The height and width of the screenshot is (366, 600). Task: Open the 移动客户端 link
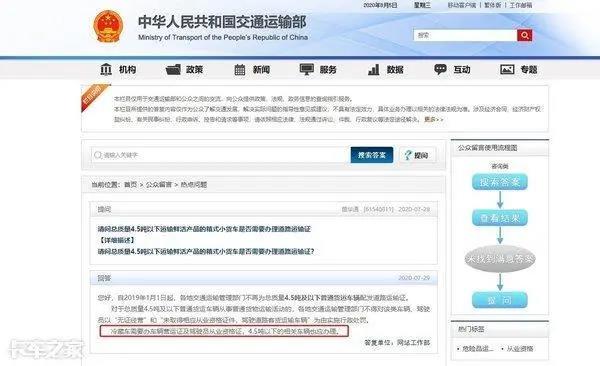point(462,5)
